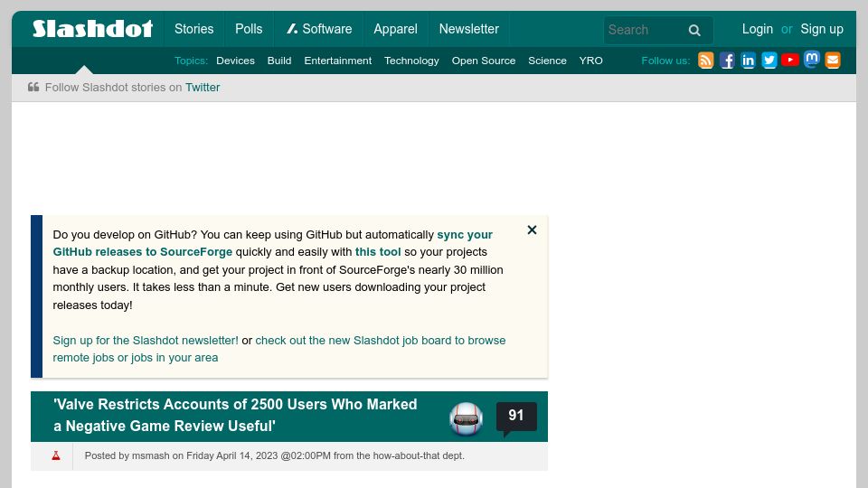Click the Slashdot logo
The height and width of the screenshot is (488, 868).
click(x=92, y=29)
